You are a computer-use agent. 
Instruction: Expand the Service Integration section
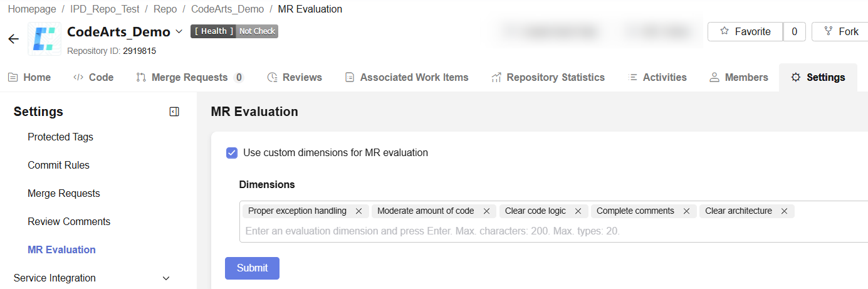tap(166, 278)
